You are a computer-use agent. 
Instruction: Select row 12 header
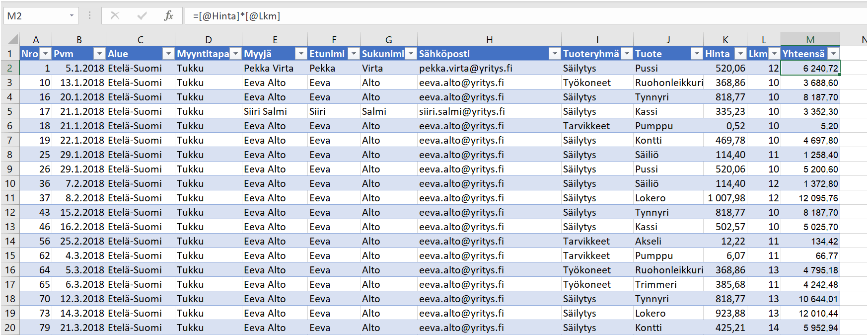point(10,212)
